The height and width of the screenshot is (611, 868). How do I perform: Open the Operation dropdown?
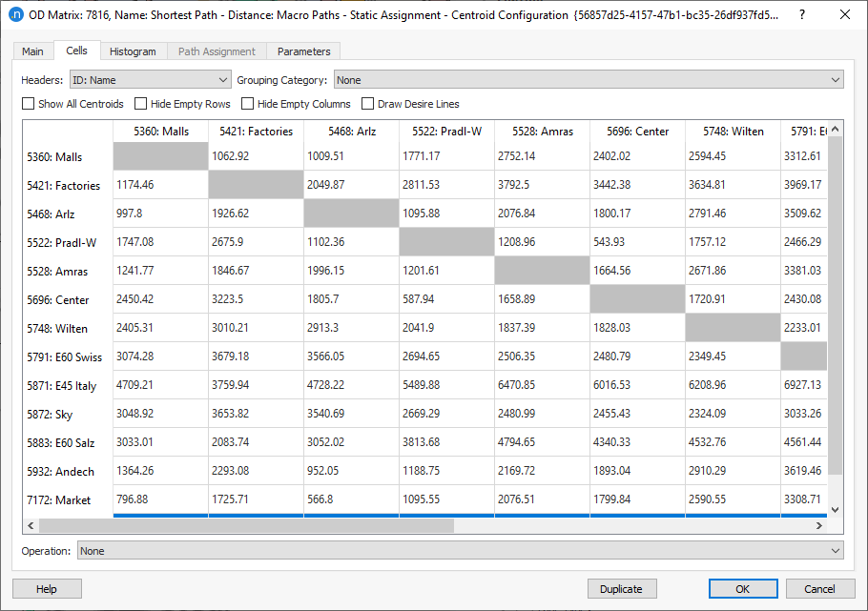pyautogui.click(x=460, y=551)
